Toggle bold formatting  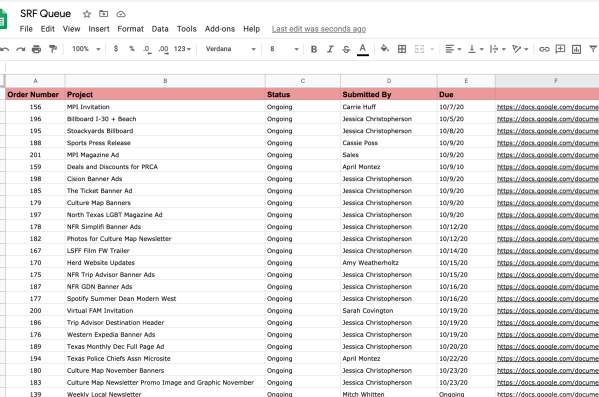pyautogui.click(x=314, y=49)
